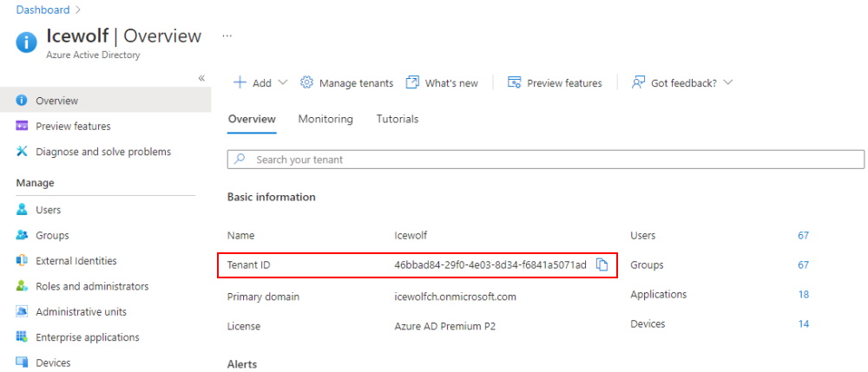This screenshot has height=372, width=868.
Task: Click the Administrative units icon
Action: [22, 311]
